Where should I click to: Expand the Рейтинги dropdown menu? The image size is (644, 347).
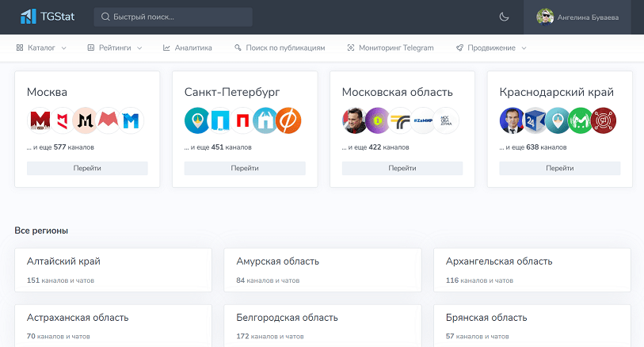coord(115,48)
